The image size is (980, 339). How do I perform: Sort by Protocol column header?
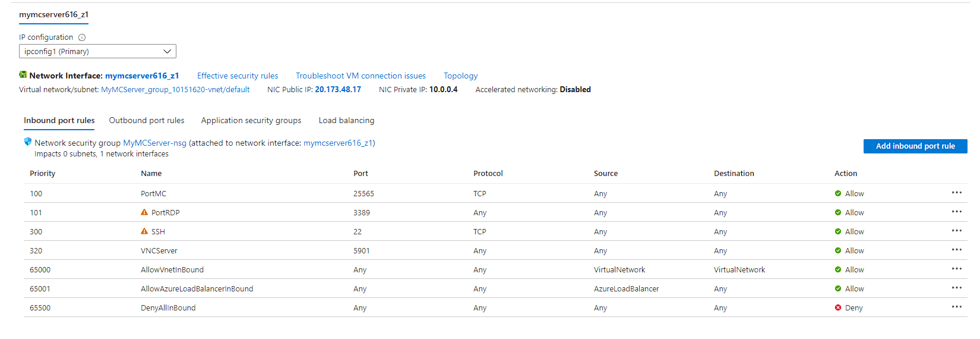[488, 173]
